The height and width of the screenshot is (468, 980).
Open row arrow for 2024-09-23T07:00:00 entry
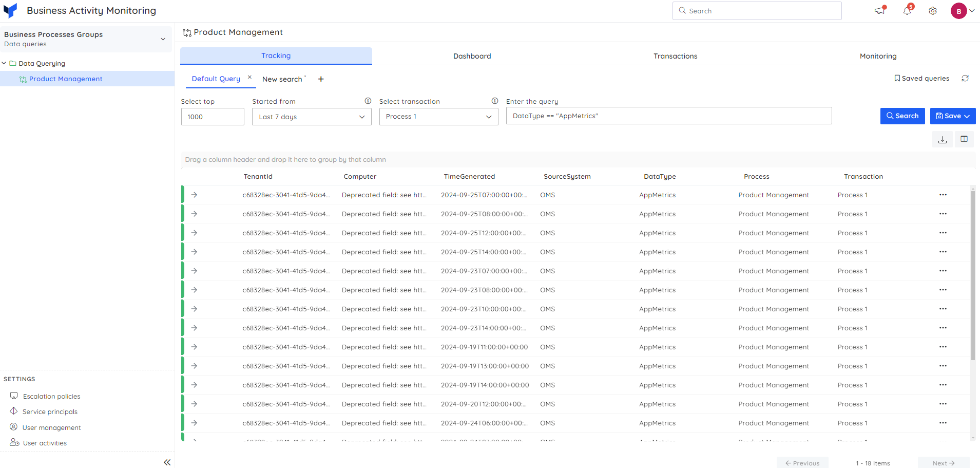(x=194, y=271)
